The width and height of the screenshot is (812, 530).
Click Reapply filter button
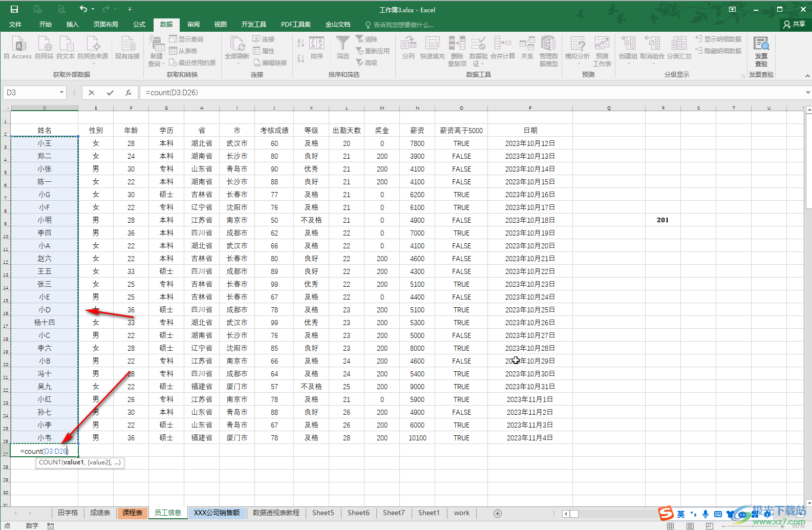(x=373, y=51)
